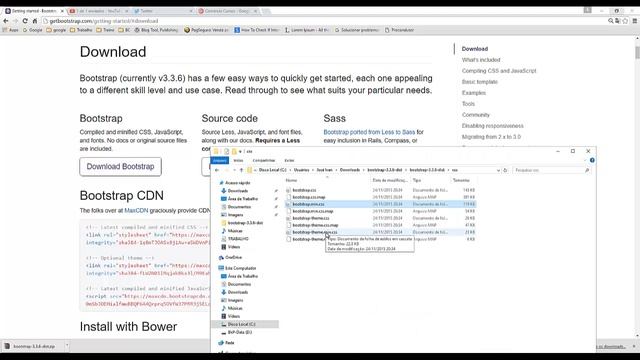Open the address path history dropdown
The width and height of the screenshot is (640, 360).
click(498, 170)
